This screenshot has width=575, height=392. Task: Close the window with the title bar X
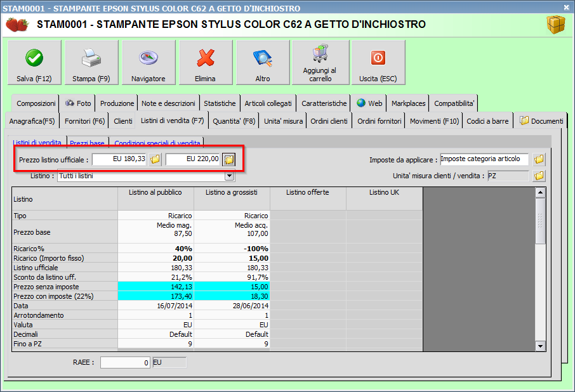click(567, 7)
